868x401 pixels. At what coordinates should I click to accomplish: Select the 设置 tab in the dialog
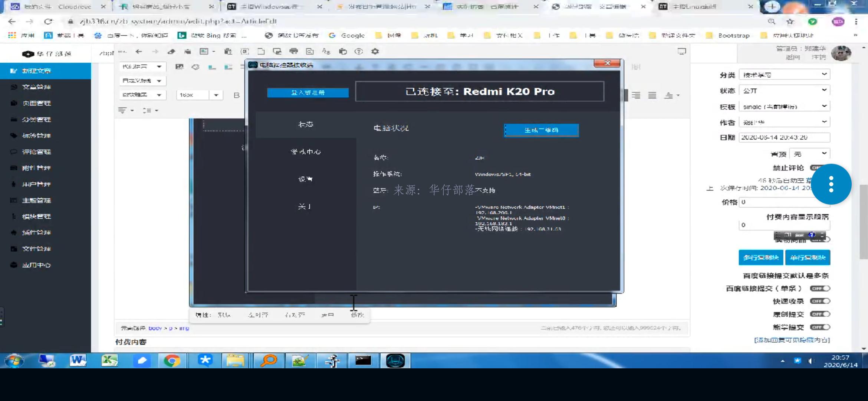[x=306, y=179]
